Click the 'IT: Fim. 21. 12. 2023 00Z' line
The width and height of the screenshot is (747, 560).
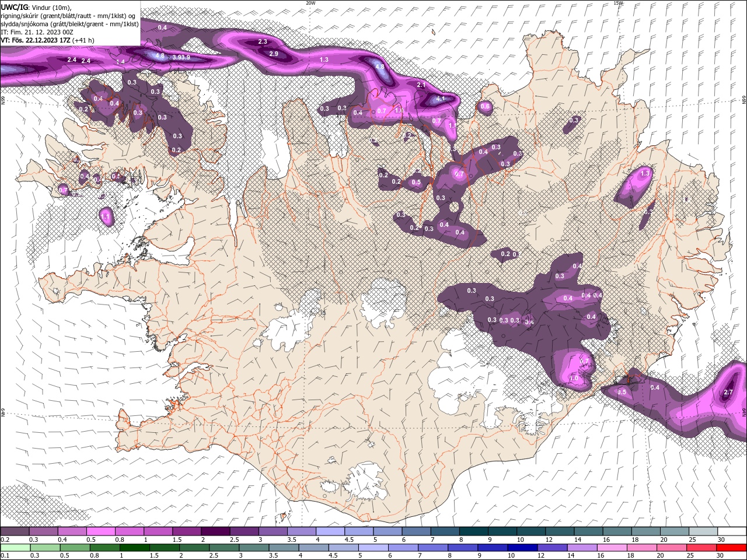pyautogui.click(x=37, y=32)
